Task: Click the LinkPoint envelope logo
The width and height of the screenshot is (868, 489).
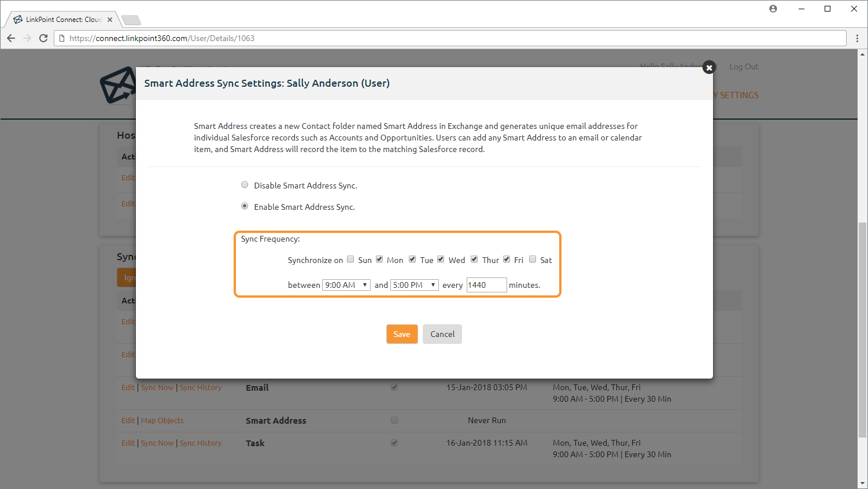Action: [x=118, y=86]
